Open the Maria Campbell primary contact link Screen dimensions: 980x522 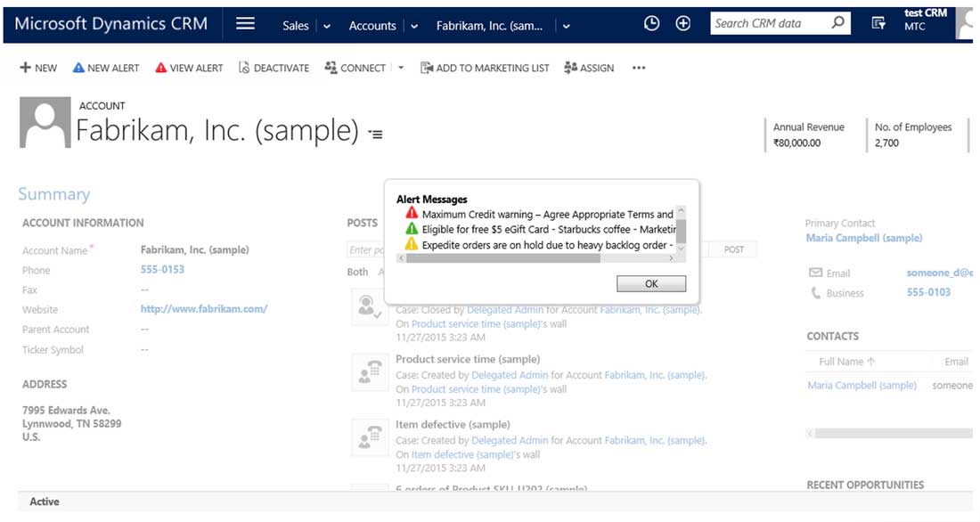click(863, 238)
